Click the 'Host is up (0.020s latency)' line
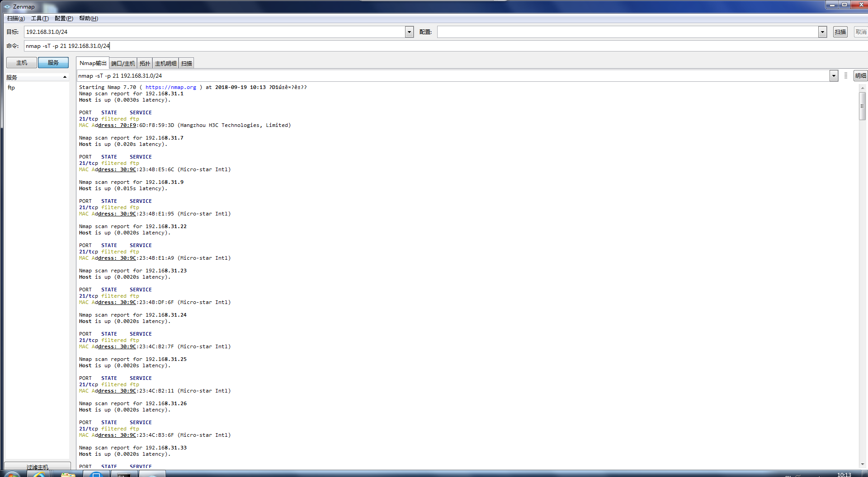 pyautogui.click(x=123, y=145)
